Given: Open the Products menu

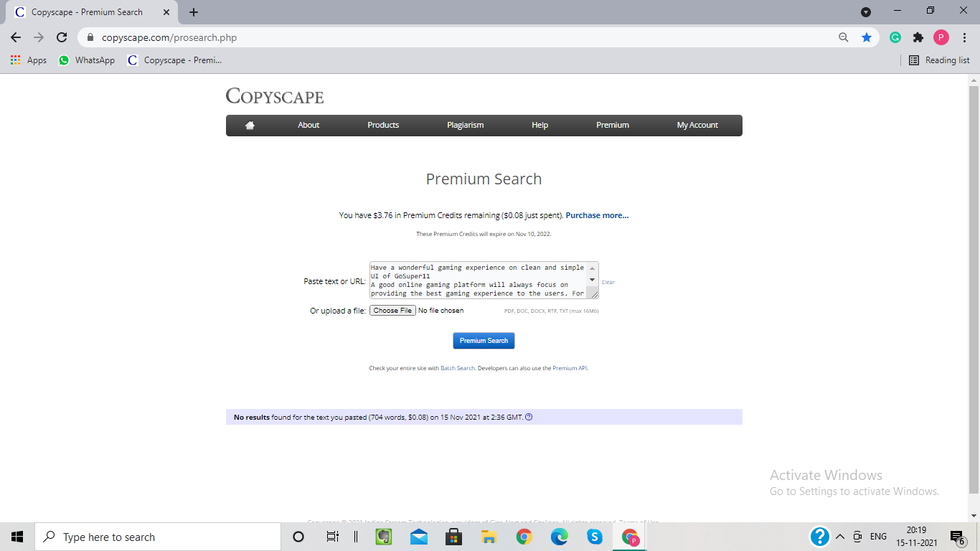Looking at the screenshot, I should pyautogui.click(x=383, y=125).
